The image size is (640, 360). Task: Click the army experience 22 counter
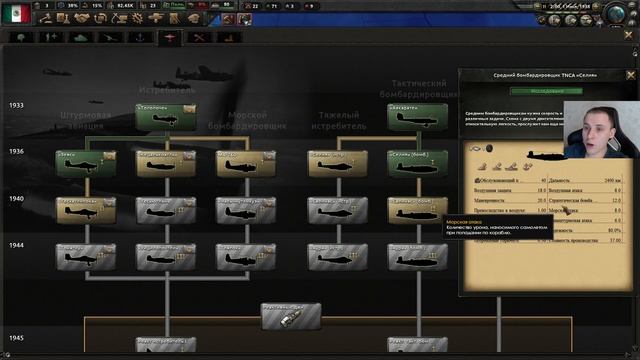pos(252,6)
